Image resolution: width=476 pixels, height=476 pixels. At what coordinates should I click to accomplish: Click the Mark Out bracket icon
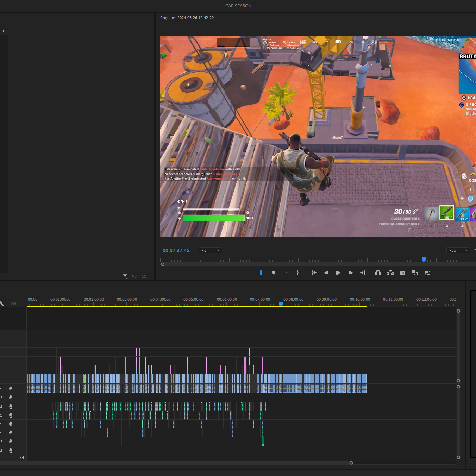pos(298,273)
